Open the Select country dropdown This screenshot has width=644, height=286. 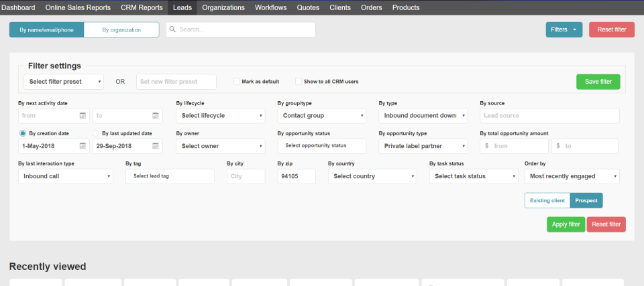click(x=372, y=176)
